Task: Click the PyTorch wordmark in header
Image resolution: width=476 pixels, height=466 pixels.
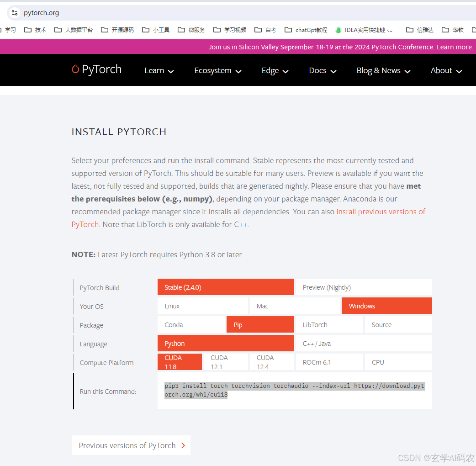Action: (102, 69)
